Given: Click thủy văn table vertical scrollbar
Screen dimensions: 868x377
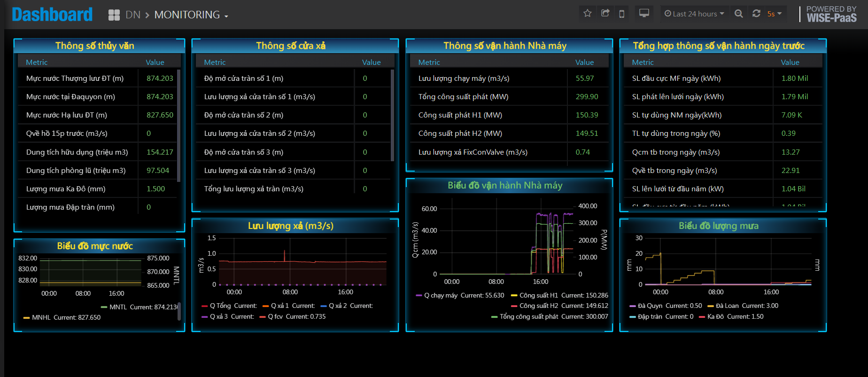Looking at the screenshot, I should coord(178,125).
